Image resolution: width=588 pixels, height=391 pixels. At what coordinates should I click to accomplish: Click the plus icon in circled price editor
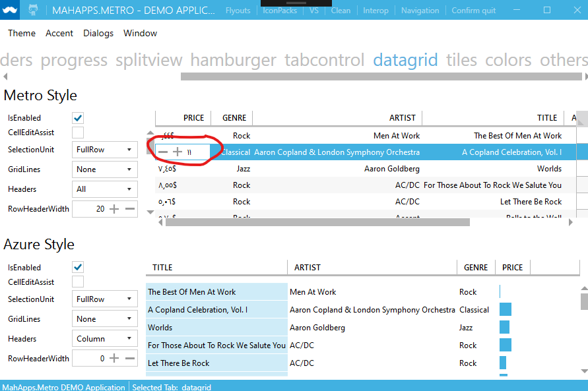[178, 152]
